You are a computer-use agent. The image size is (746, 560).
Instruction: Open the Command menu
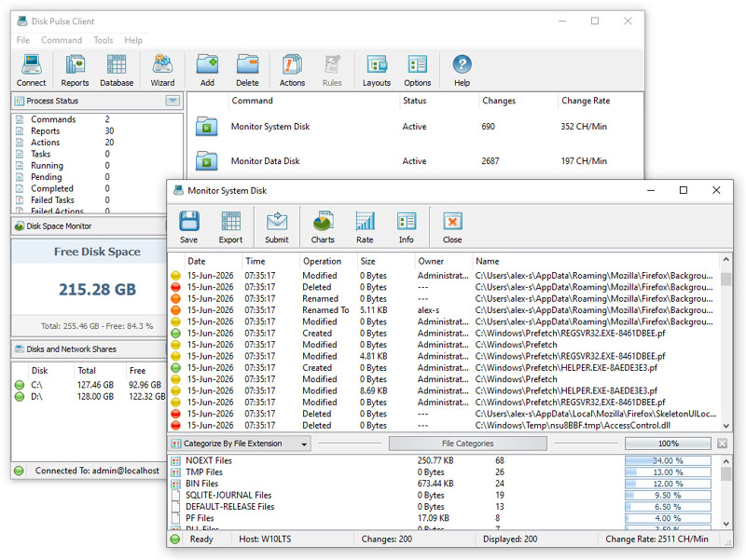[62, 40]
